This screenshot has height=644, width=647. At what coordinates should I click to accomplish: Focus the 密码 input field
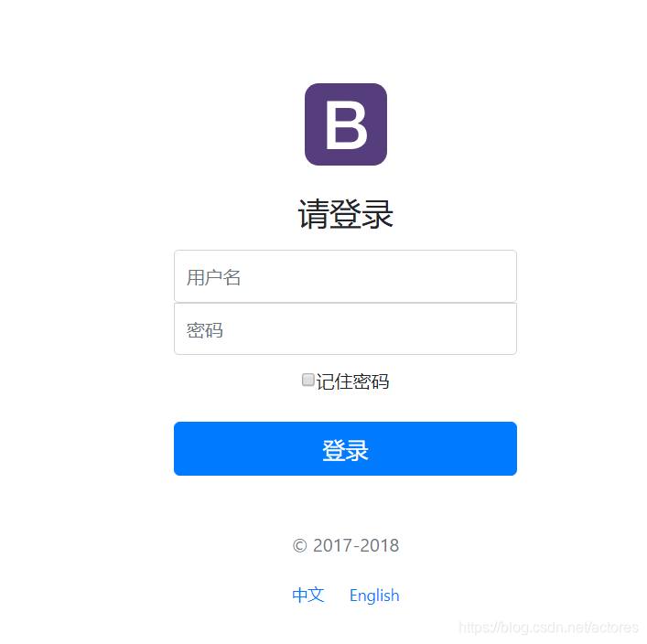pos(345,328)
